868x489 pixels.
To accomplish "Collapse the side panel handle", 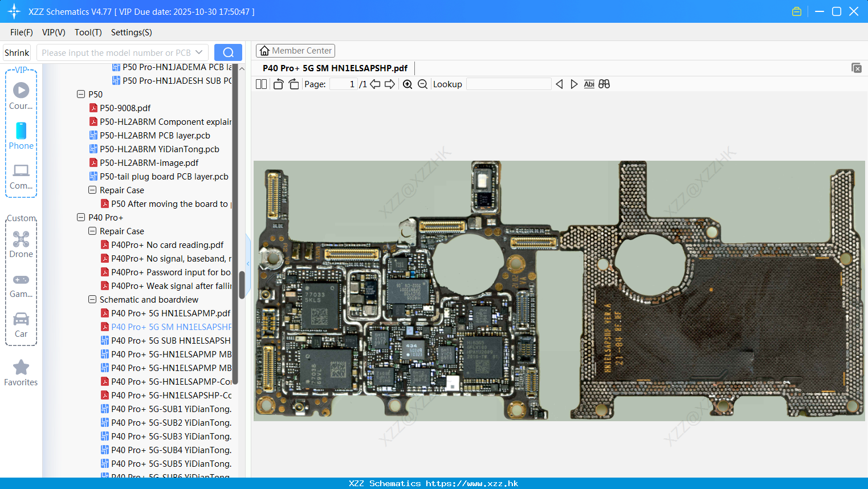I will click(248, 263).
